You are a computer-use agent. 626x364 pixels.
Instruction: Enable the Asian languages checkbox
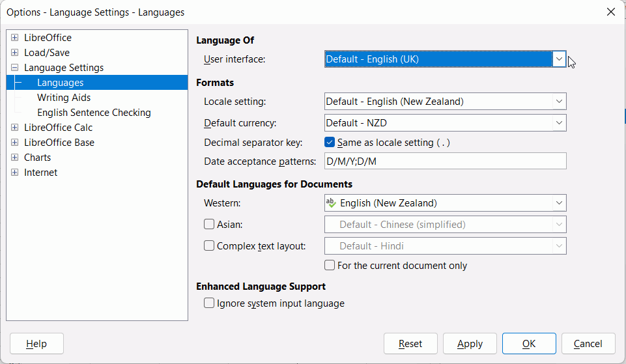(209, 224)
